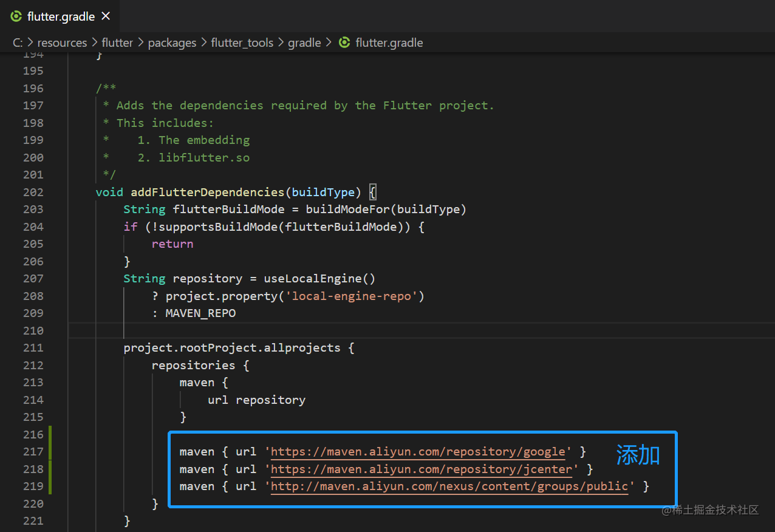Expand the chevron following 'gradle' in the breadcrumb

click(x=328, y=43)
